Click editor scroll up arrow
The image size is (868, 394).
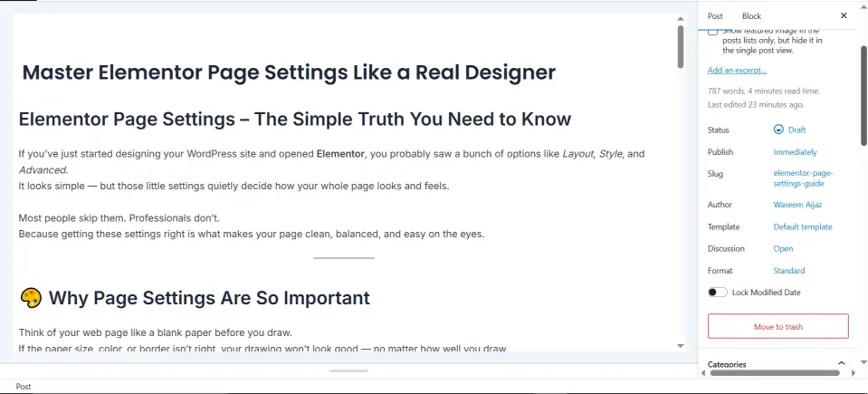point(680,17)
